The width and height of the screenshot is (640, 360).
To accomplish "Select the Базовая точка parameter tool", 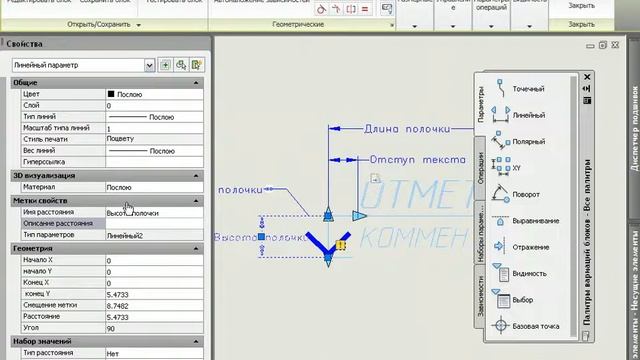I will tap(526, 326).
